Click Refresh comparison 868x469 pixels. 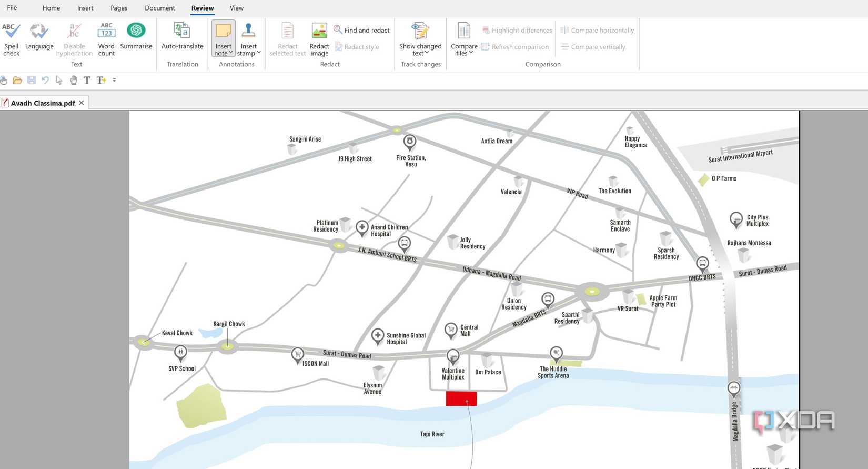pyautogui.click(x=515, y=47)
